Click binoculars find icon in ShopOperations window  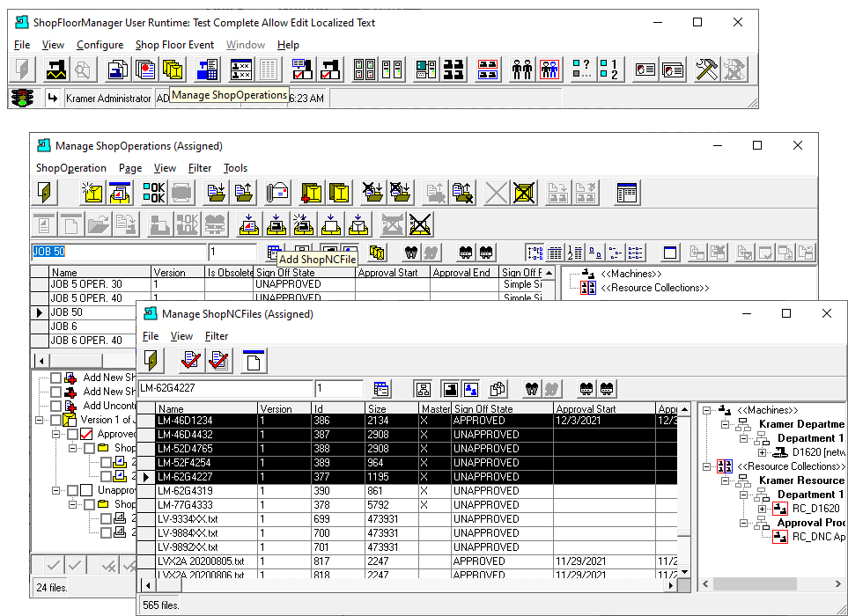click(411, 253)
